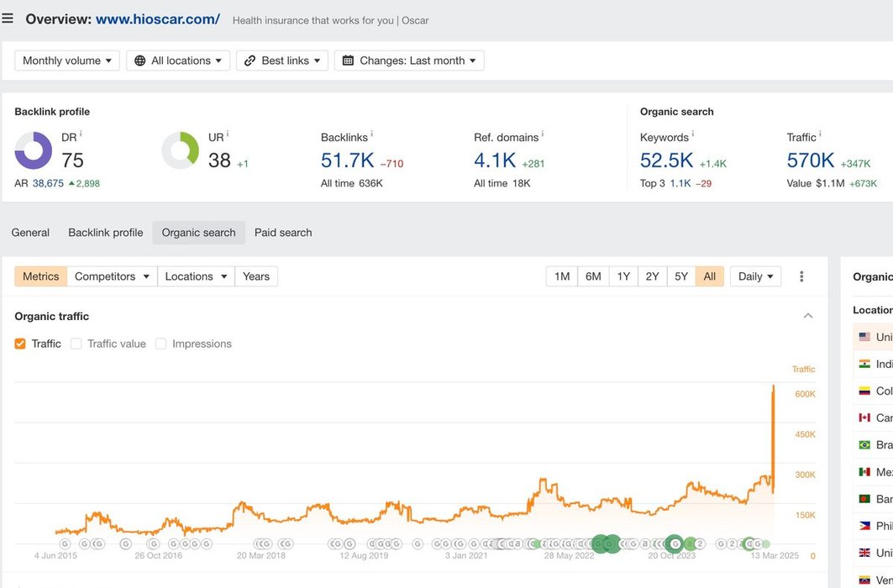Image resolution: width=893 pixels, height=588 pixels.
Task: Set chart range to 1Y
Action: pos(623,276)
